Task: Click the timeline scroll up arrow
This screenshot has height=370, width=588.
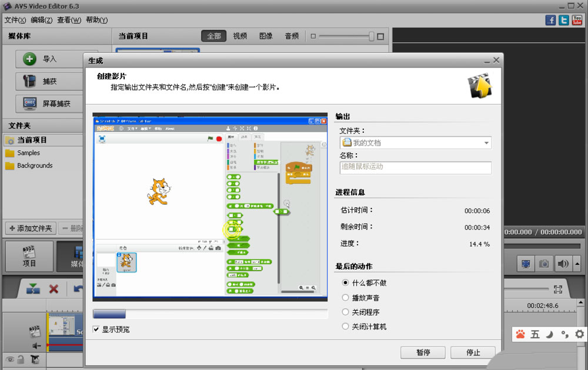Action: point(581,302)
